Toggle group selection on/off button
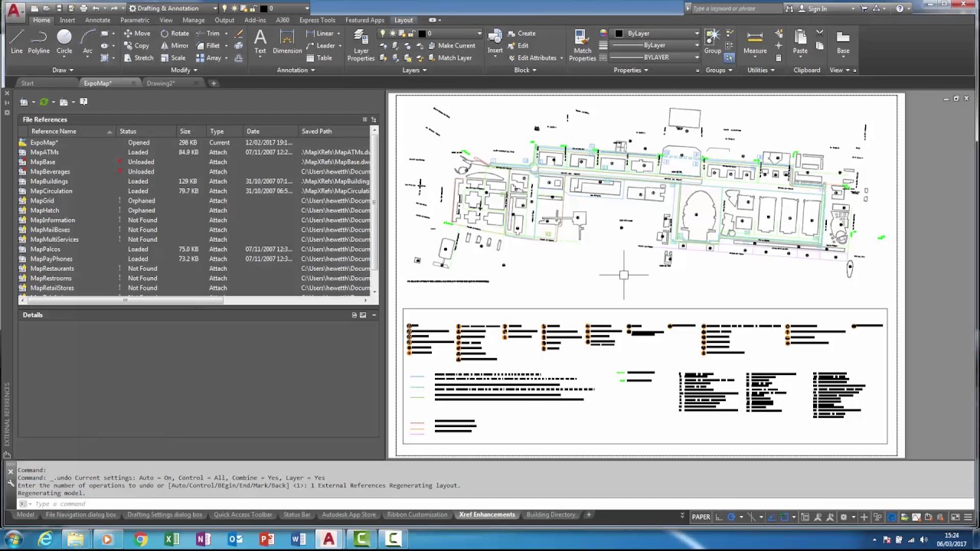 coord(729,58)
